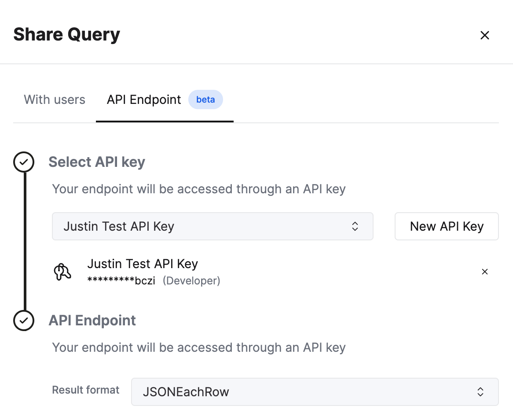Click the Select API key heading
The width and height of the screenshot is (513, 420).
96,162
